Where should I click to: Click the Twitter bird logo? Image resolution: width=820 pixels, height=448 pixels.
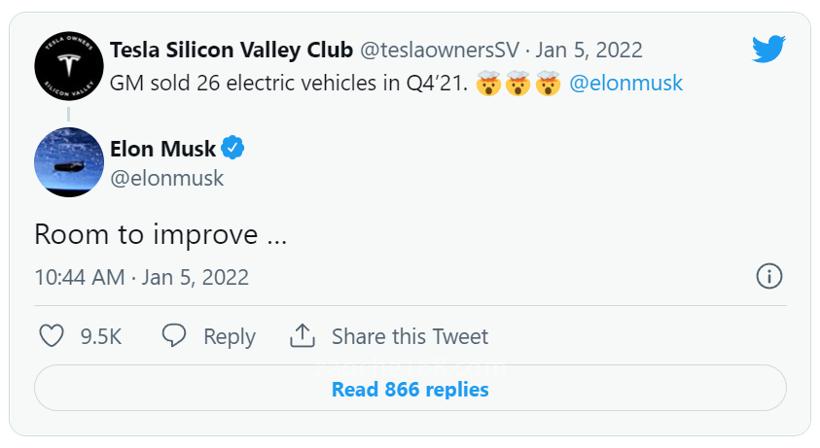[x=767, y=48]
